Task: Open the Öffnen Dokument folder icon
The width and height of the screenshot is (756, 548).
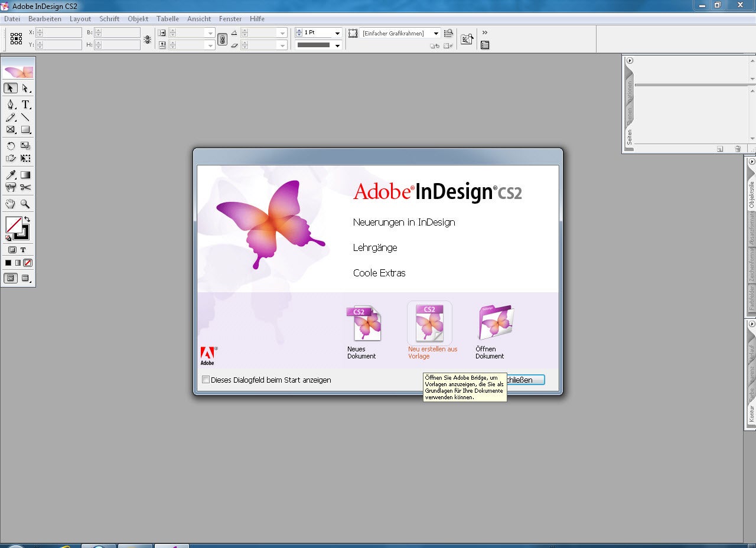Action: pyautogui.click(x=495, y=323)
